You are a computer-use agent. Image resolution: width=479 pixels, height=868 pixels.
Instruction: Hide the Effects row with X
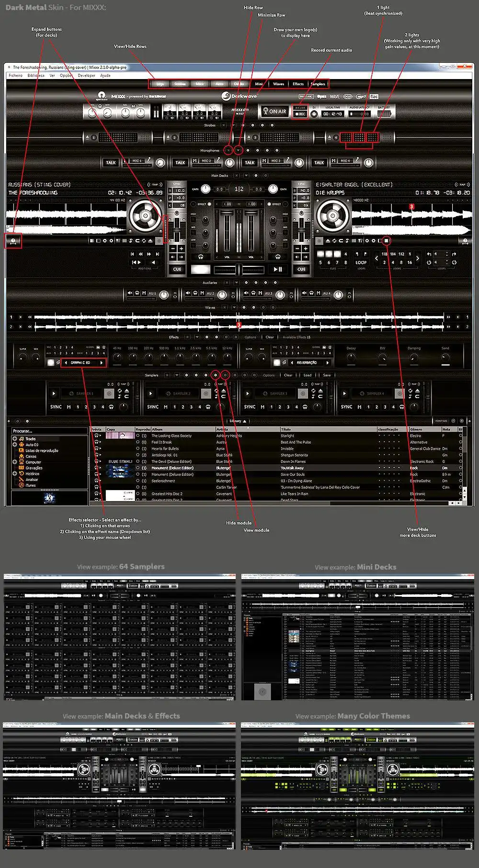pos(187,337)
